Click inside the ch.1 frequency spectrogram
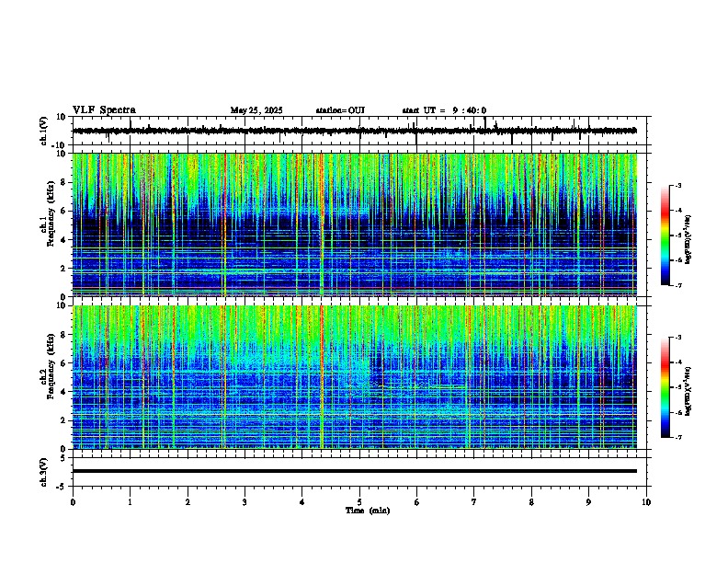This screenshot has height=563, width=728. point(355,224)
